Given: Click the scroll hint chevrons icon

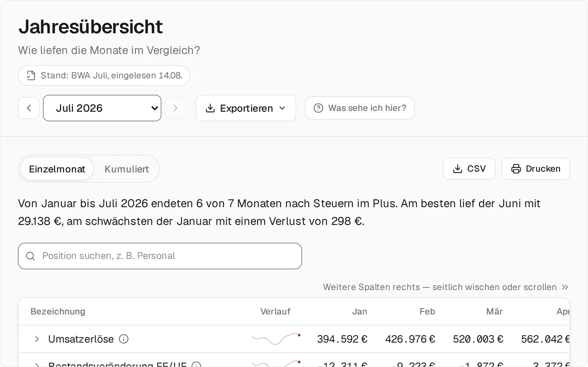Looking at the screenshot, I should click(x=565, y=287).
